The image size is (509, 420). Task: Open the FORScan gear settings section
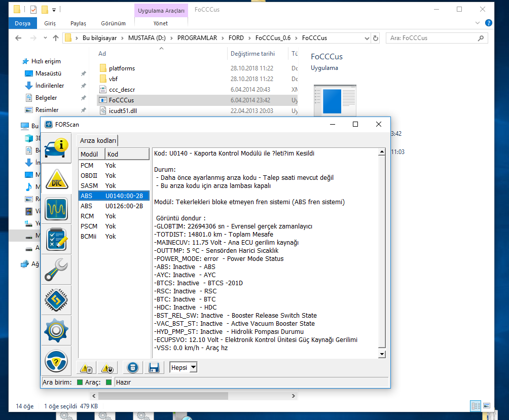(x=56, y=330)
